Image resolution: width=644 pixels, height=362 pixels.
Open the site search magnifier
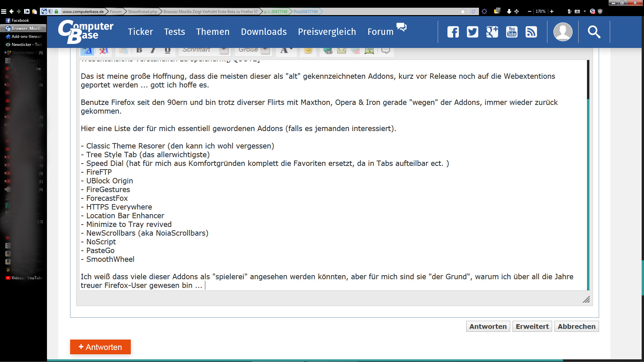[594, 32]
